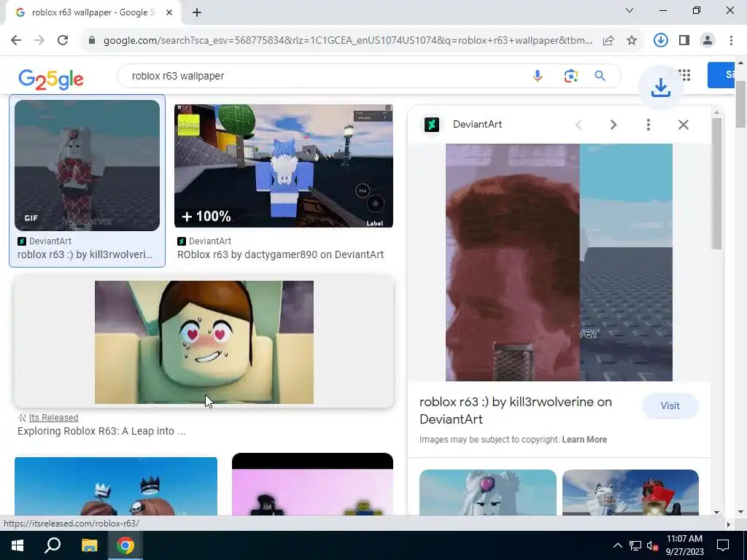Open roblox r63 :) by kill3rwolveri… result title

tap(85, 254)
